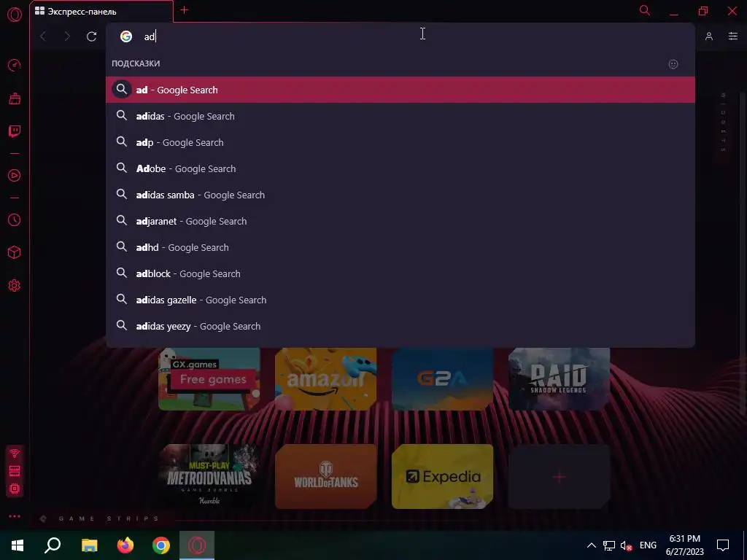Open GX Cleaner broom icon in sidebar
This screenshot has height=560, width=747.
point(15,98)
